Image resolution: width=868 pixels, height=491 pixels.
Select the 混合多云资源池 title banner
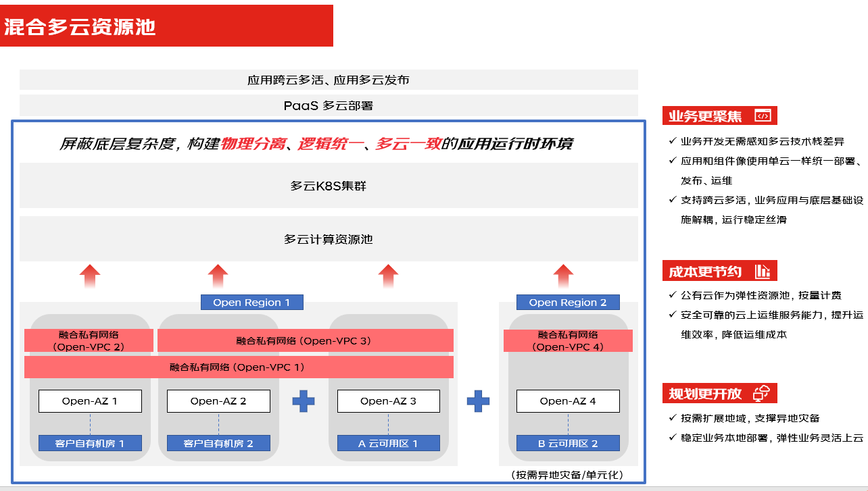(166, 26)
